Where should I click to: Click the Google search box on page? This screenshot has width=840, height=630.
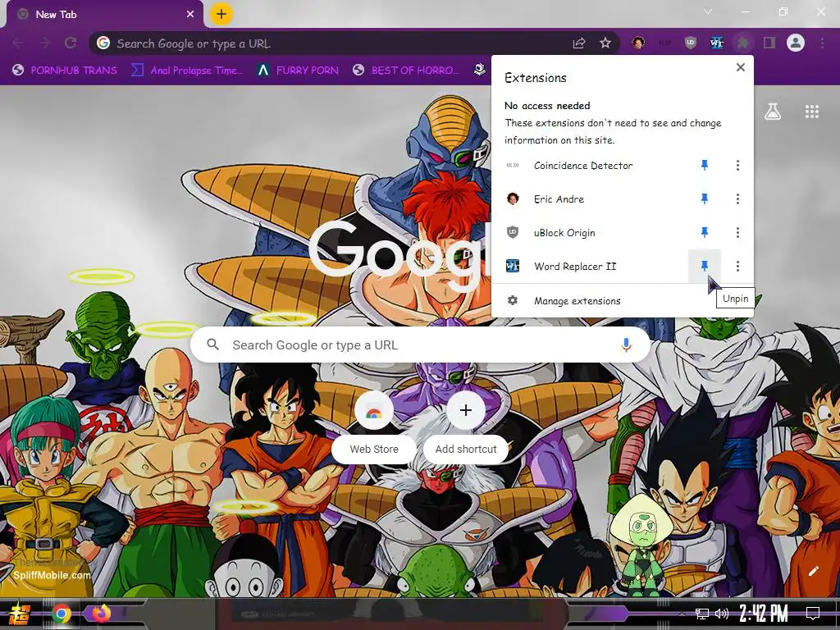click(x=421, y=345)
